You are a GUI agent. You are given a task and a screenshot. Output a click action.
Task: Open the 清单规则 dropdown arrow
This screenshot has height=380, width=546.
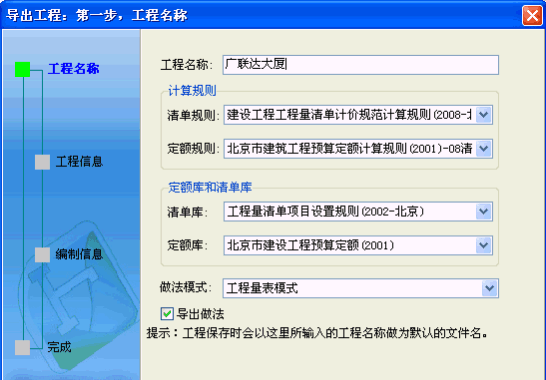[484, 115]
